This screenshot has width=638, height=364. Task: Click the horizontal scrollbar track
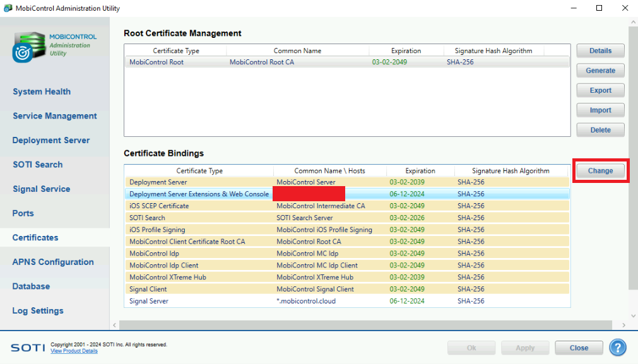[365, 325]
